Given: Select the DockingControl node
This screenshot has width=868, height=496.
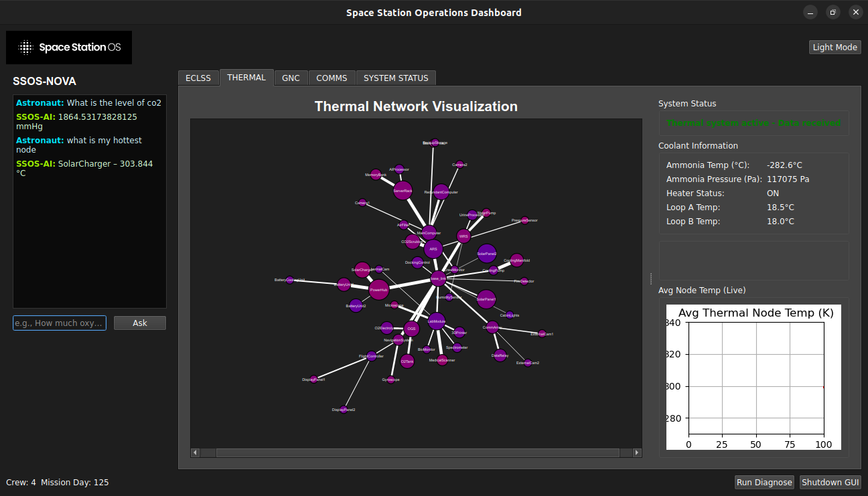Looking at the screenshot, I should click(x=417, y=262).
